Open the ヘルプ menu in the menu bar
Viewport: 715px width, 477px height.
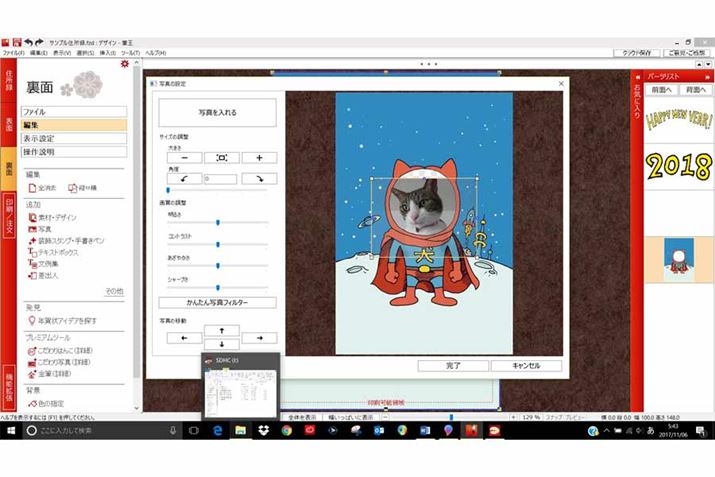tap(155, 53)
